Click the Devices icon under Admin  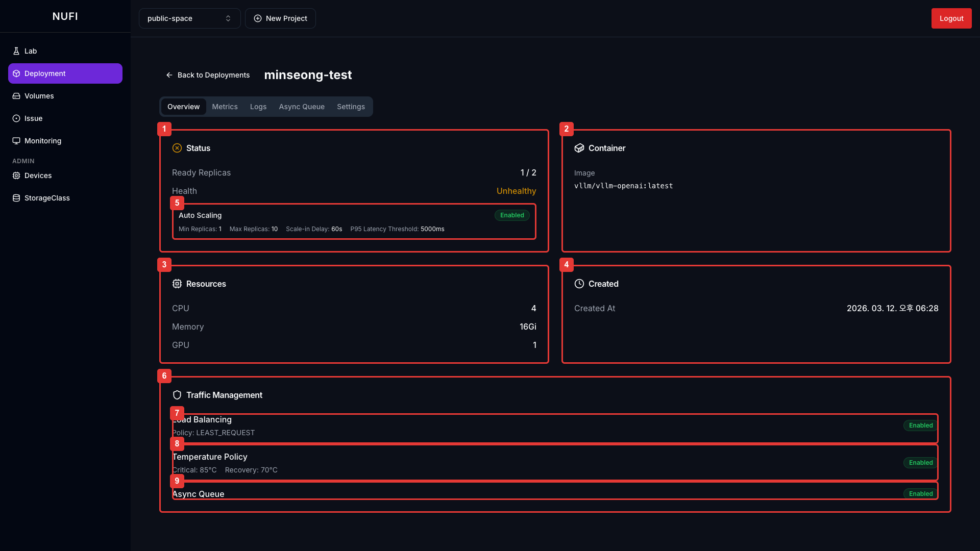(x=16, y=175)
